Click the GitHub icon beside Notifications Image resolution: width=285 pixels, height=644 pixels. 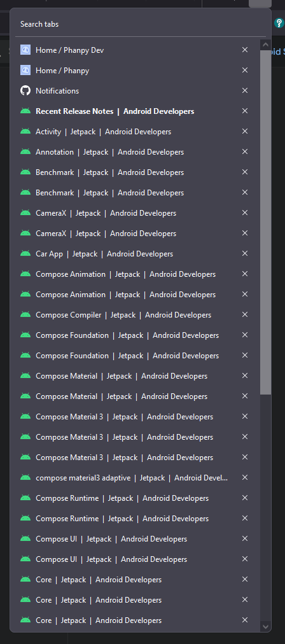coord(25,90)
